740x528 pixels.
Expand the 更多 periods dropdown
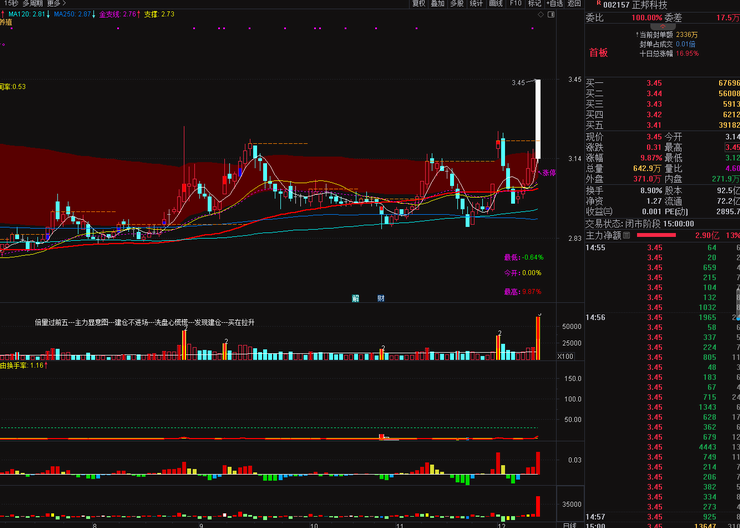(x=54, y=4)
